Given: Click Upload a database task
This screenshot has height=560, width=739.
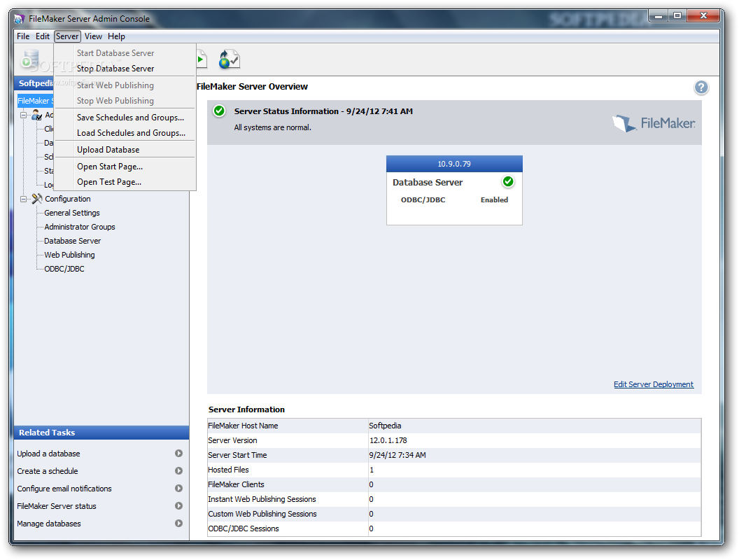Looking at the screenshot, I should click(x=48, y=454).
